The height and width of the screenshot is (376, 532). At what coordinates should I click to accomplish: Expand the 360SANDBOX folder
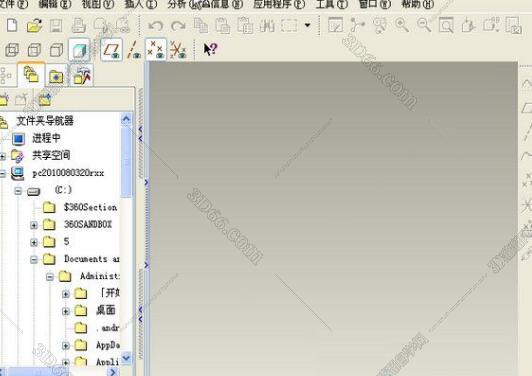[x=34, y=225]
